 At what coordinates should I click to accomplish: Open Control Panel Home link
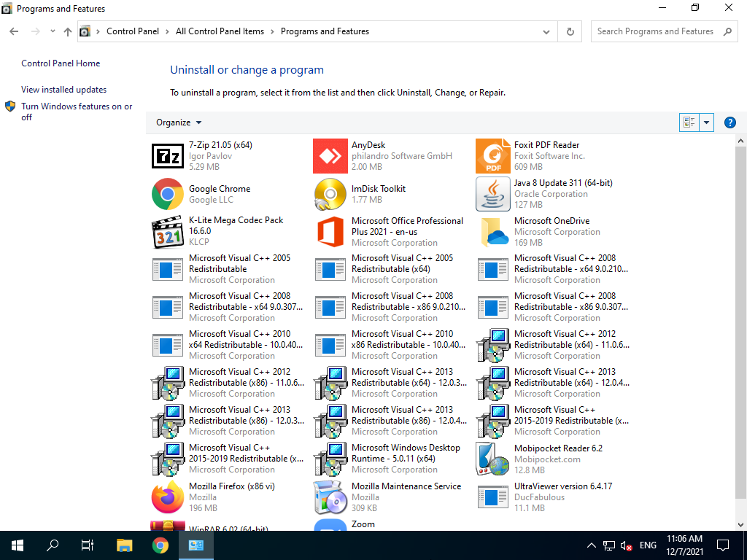coord(61,63)
